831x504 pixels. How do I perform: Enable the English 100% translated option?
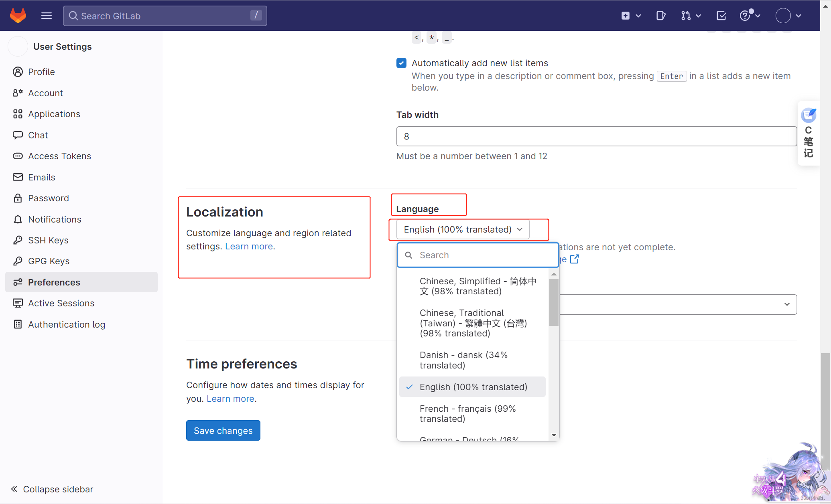point(473,387)
